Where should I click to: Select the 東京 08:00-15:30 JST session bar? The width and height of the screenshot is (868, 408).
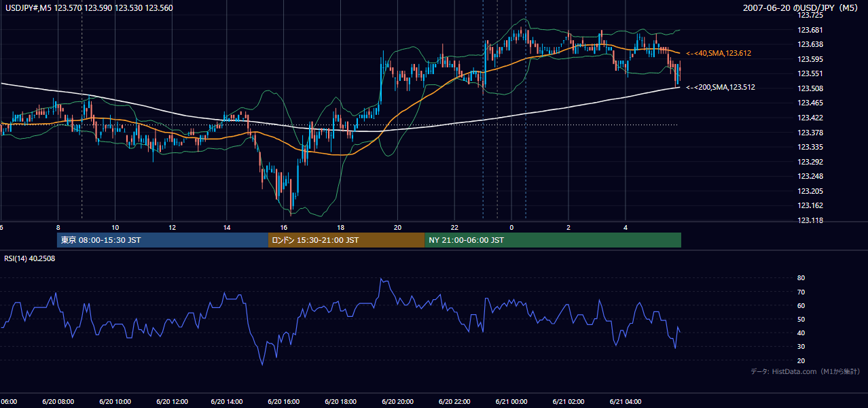click(x=162, y=240)
